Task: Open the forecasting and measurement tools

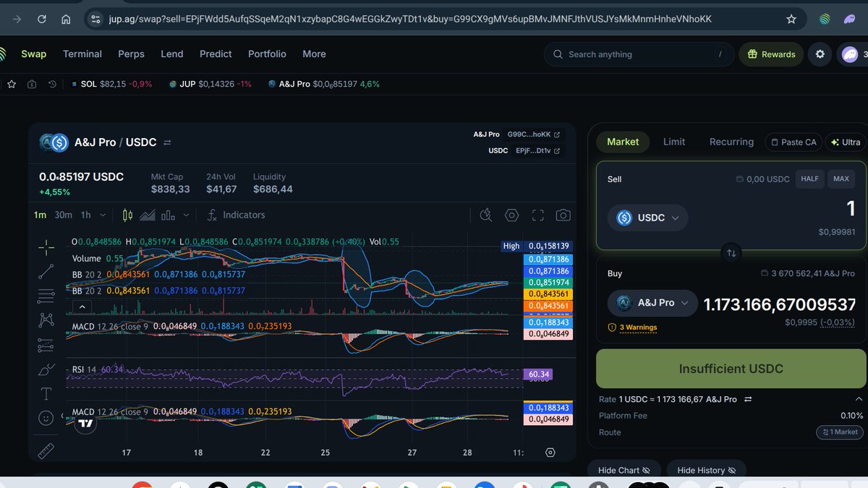Action: coord(46,344)
